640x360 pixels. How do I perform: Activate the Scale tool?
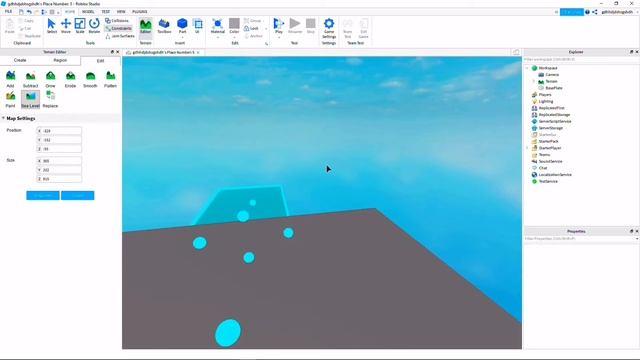(x=80, y=26)
